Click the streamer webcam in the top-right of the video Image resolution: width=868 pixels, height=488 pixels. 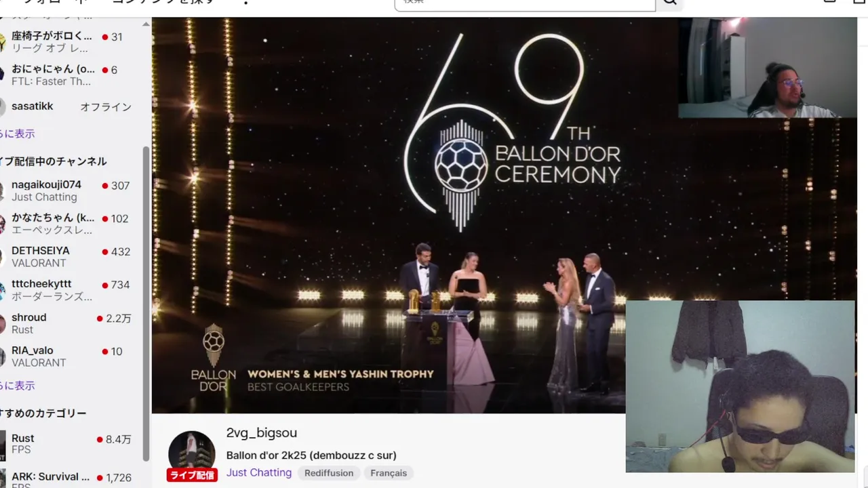click(768, 68)
